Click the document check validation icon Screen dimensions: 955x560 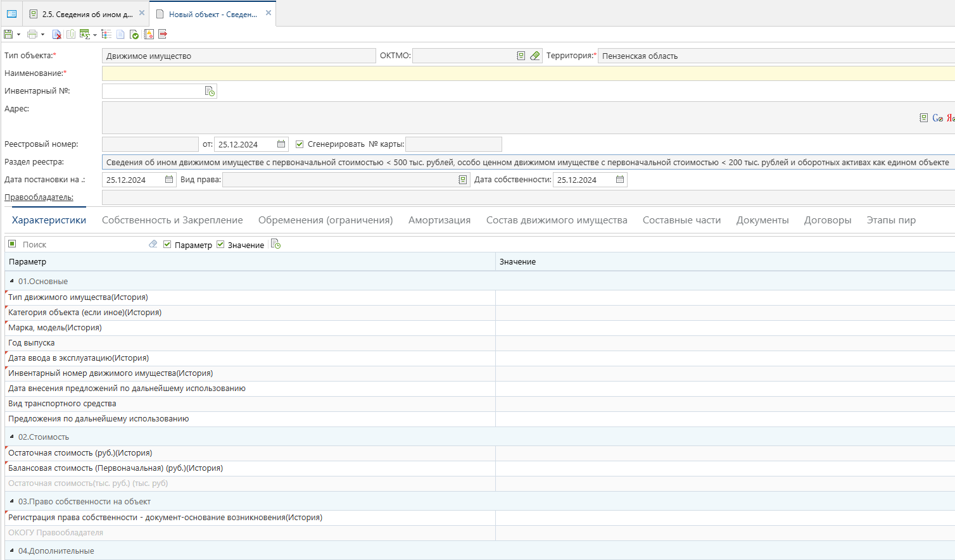tap(134, 34)
